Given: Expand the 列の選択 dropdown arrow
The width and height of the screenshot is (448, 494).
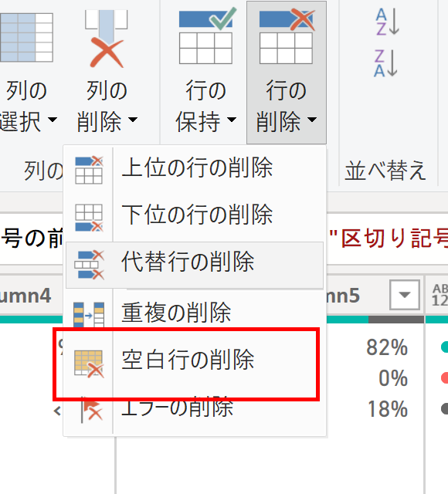Looking at the screenshot, I should point(53,120).
